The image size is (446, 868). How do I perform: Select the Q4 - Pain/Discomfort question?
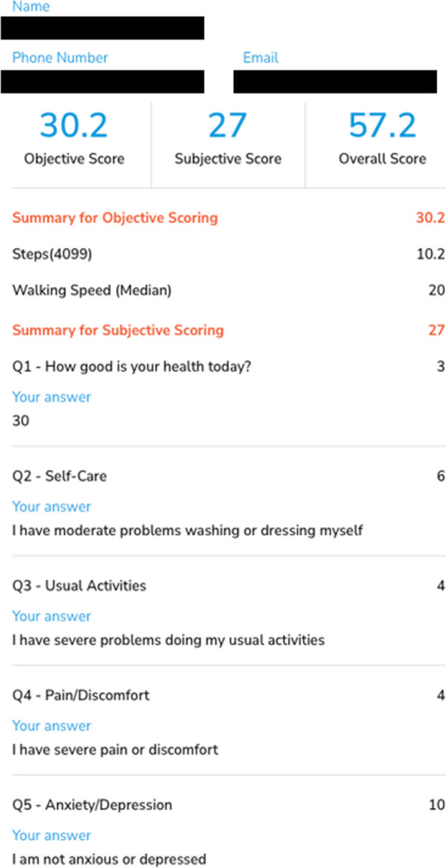point(81,695)
